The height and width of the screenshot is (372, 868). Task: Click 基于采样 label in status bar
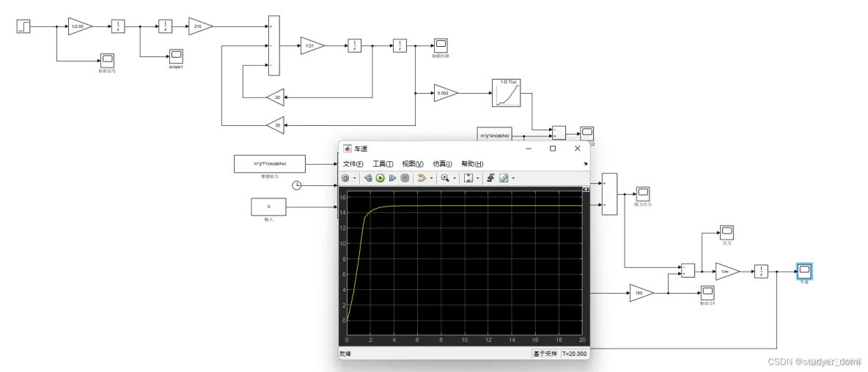pos(545,354)
